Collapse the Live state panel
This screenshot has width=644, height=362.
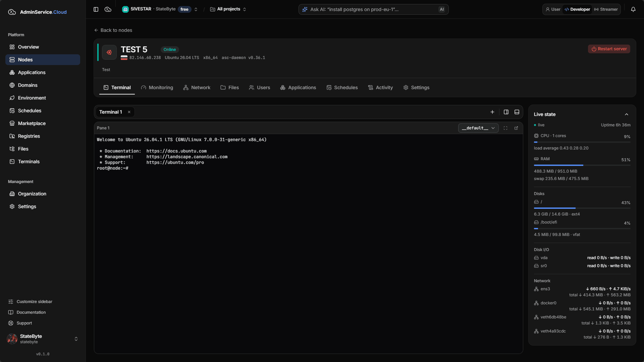tap(627, 114)
